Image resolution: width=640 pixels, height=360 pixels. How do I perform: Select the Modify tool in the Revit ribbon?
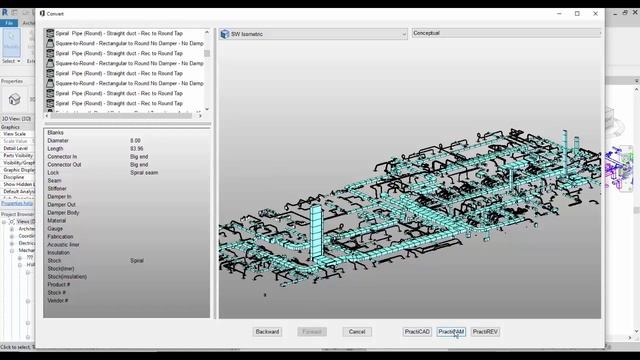click(11, 42)
